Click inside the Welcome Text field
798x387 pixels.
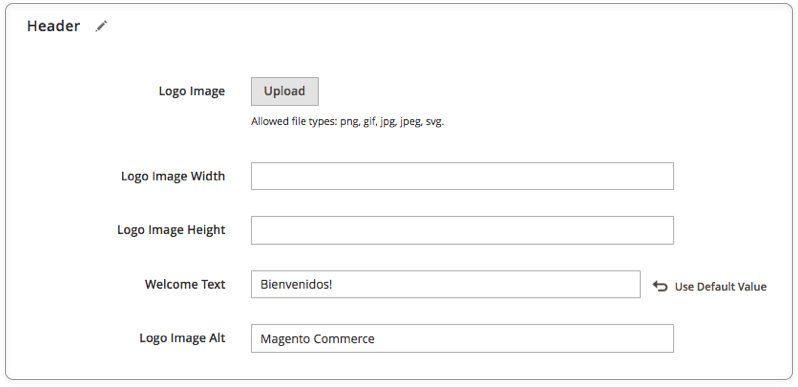click(446, 284)
